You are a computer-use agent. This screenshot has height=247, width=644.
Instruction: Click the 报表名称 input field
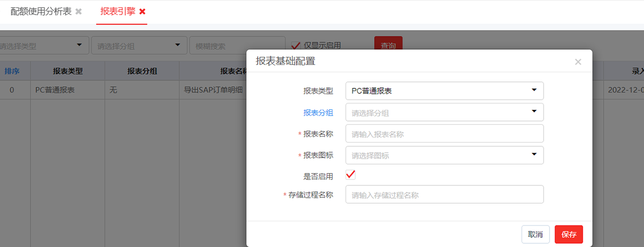point(444,134)
